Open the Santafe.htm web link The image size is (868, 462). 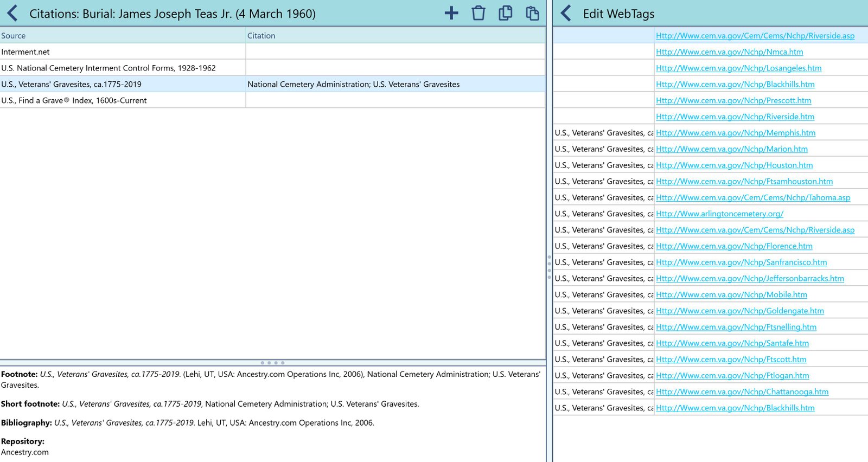click(x=732, y=343)
